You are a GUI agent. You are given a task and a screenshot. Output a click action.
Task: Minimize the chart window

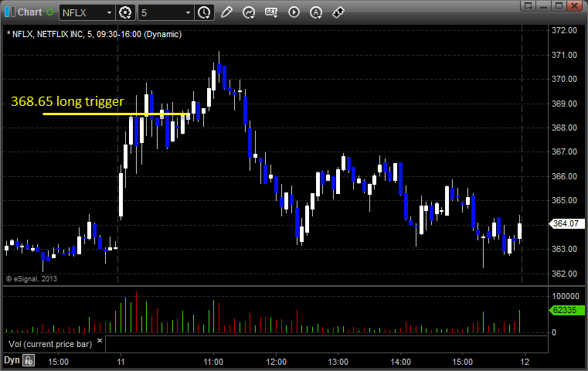click(x=544, y=5)
